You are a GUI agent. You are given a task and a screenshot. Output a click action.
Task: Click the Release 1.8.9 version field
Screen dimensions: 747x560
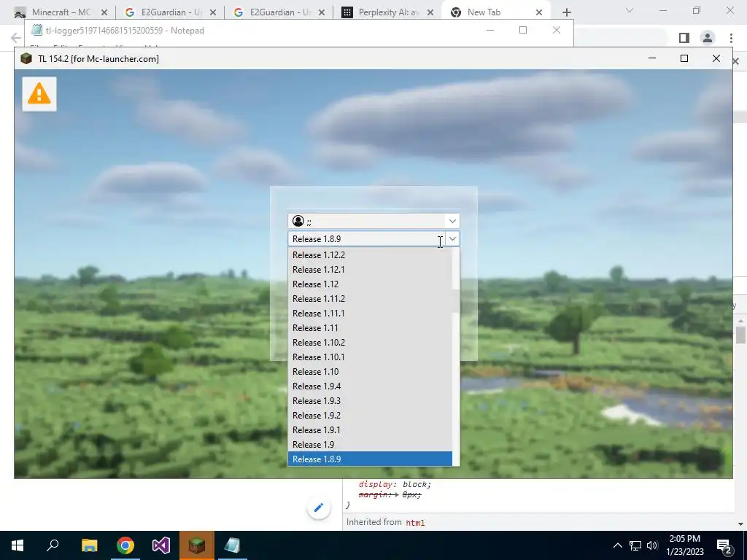[x=367, y=239]
